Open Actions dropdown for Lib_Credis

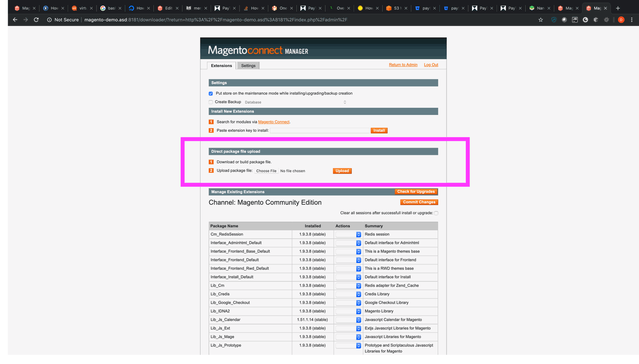click(348, 294)
